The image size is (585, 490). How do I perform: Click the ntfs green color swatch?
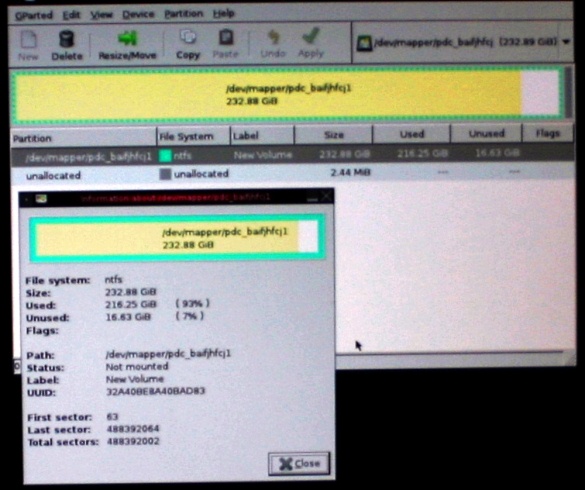click(165, 156)
